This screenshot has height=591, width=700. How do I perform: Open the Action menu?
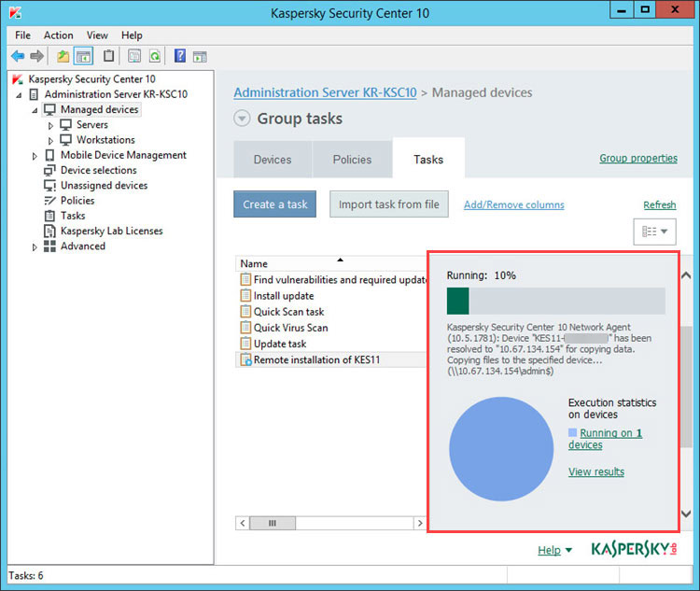click(x=59, y=35)
